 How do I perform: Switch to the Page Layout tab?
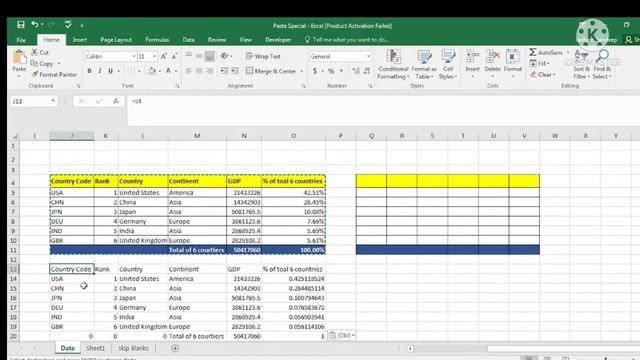click(116, 40)
